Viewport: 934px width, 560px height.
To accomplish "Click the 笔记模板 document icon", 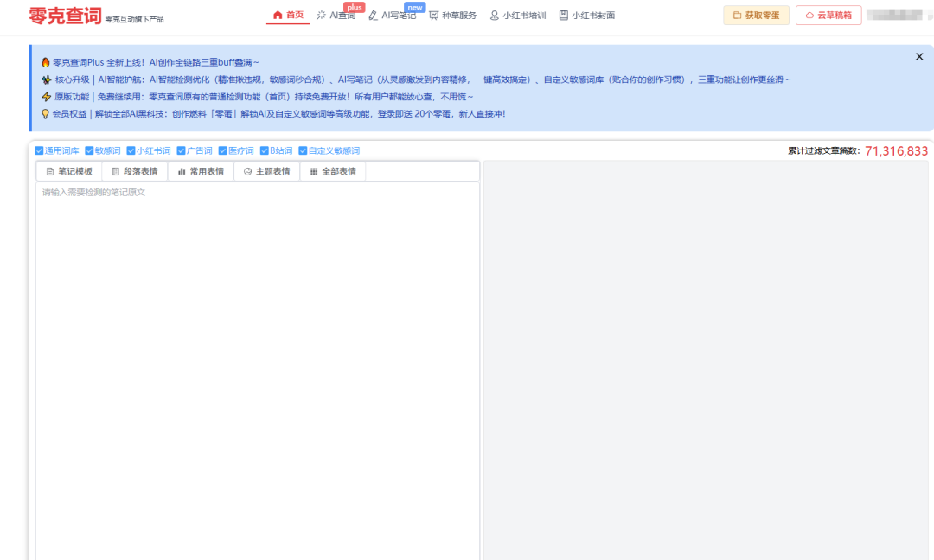I will 50,170.
